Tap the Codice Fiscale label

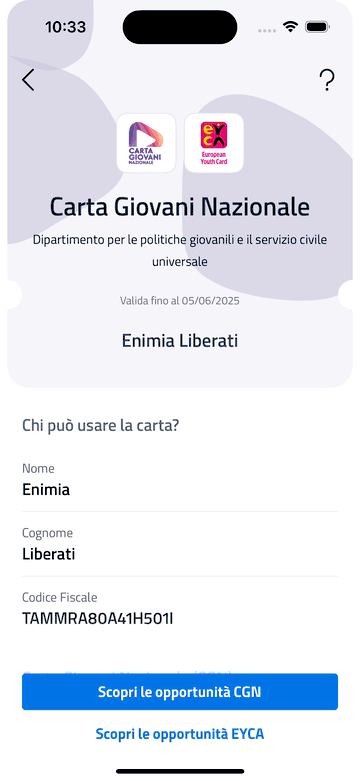click(60, 597)
